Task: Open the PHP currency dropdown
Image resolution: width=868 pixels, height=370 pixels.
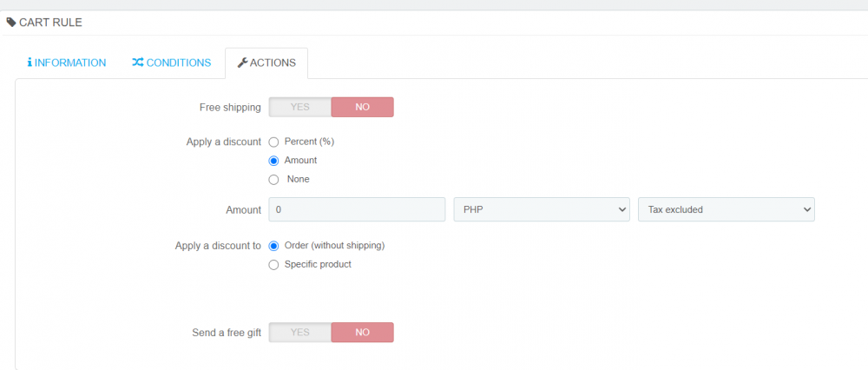Action: [x=542, y=209]
